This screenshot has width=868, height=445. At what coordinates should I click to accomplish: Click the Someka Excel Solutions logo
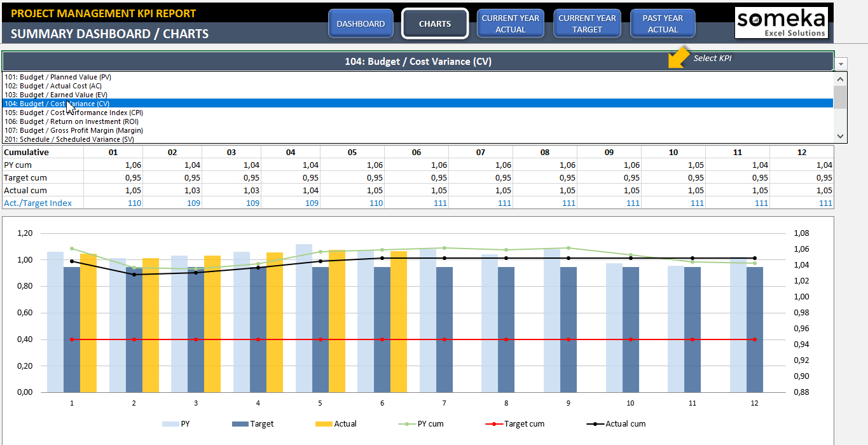[782, 24]
